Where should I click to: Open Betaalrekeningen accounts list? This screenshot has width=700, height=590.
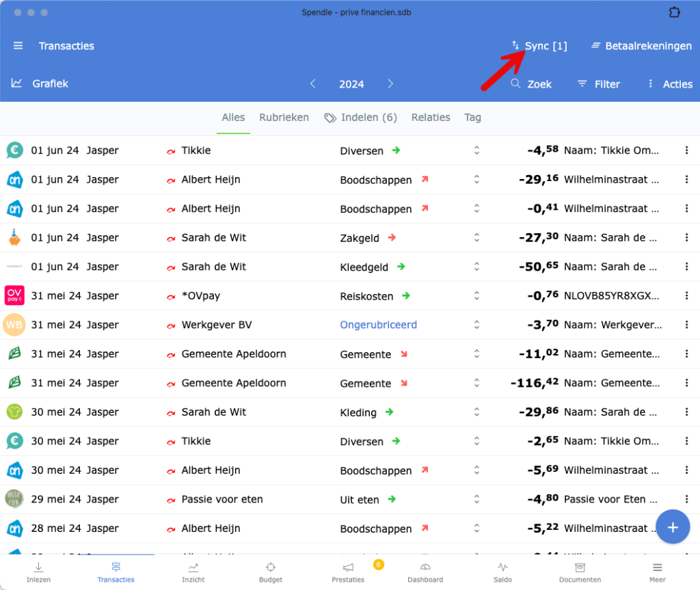[641, 46]
